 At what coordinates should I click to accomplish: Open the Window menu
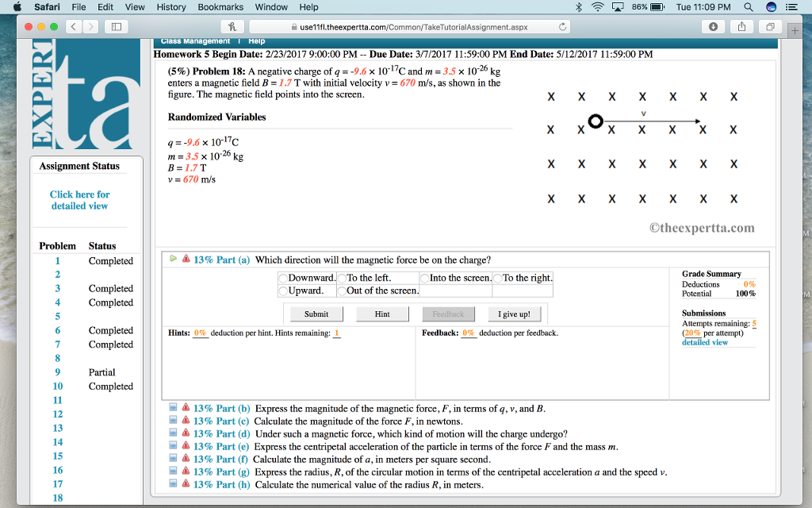point(271,6)
